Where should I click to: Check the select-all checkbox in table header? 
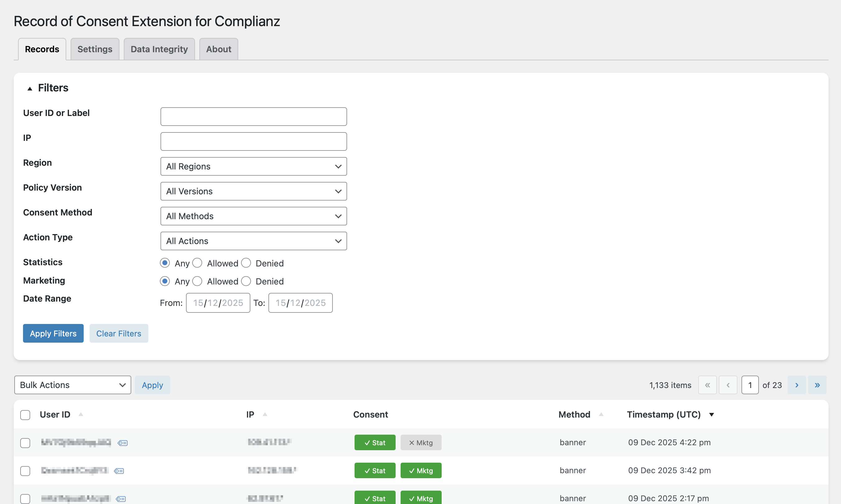pos(25,415)
